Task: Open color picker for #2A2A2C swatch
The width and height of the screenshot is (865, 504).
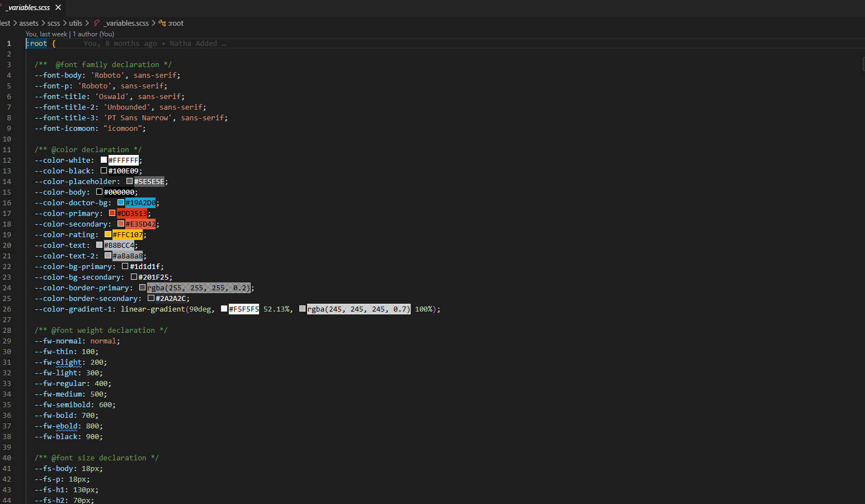Action: point(151,298)
